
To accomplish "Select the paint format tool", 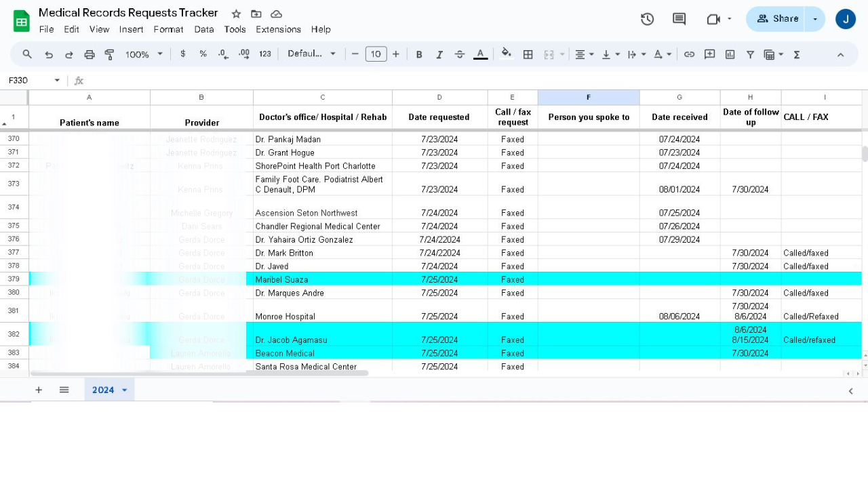I will [x=110, y=54].
